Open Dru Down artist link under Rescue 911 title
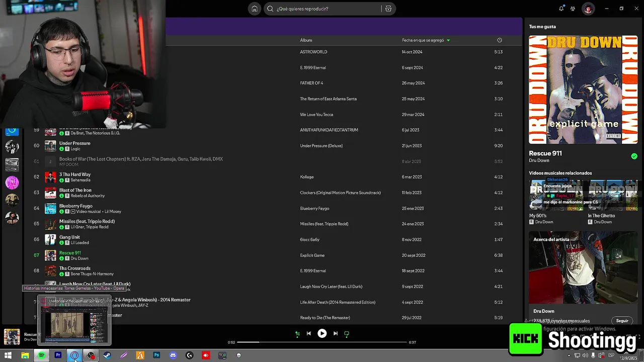 point(539,160)
